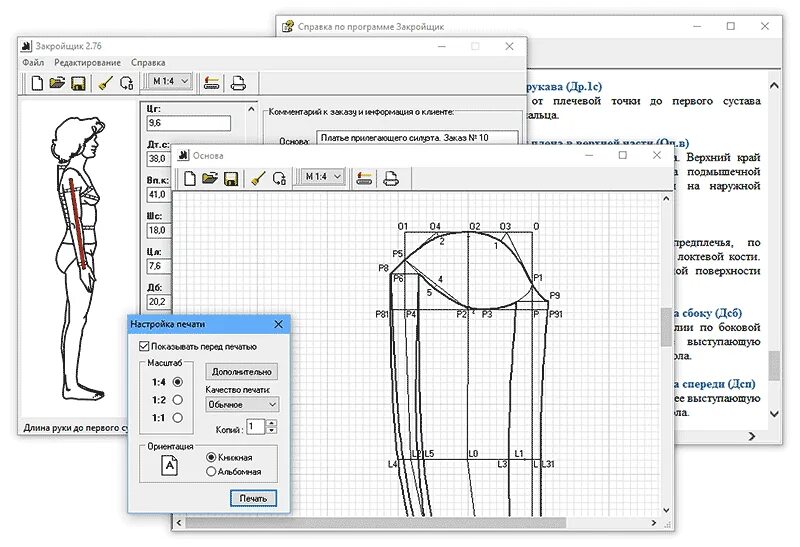This screenshot has height=547, width=800.
Task: Click the Дб value field 20,2
Action: coord(158,302)
